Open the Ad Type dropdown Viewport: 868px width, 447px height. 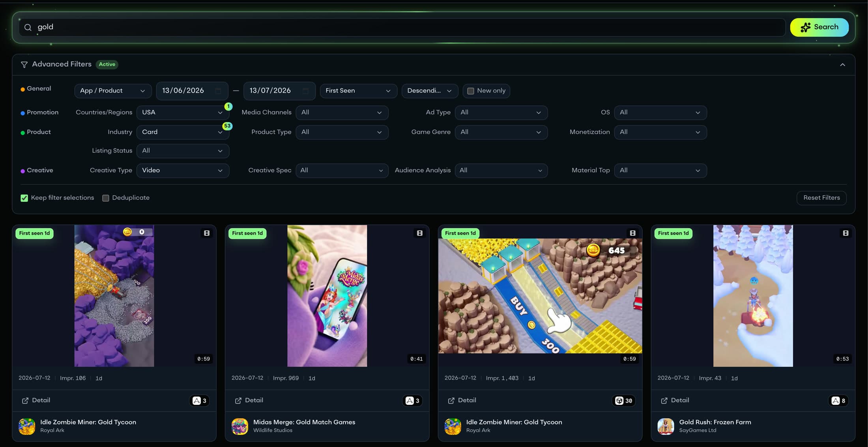(x=501, y=113)
